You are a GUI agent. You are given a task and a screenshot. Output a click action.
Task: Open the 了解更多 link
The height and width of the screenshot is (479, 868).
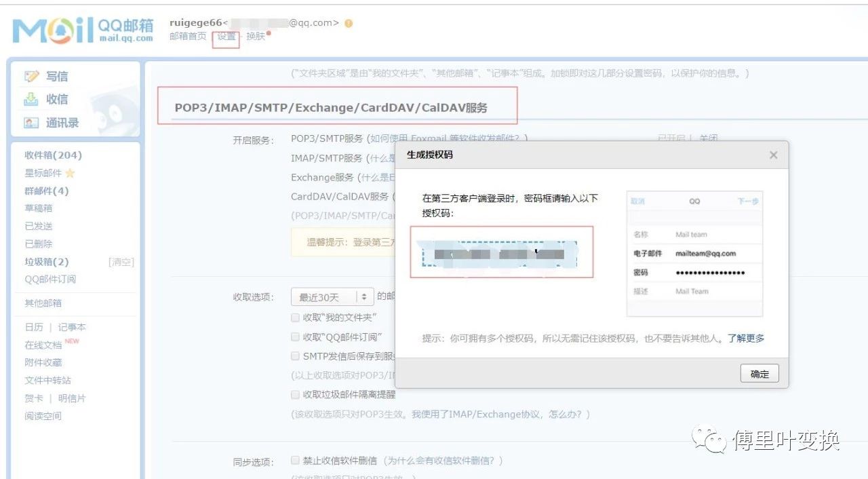[x=746, y=338]
